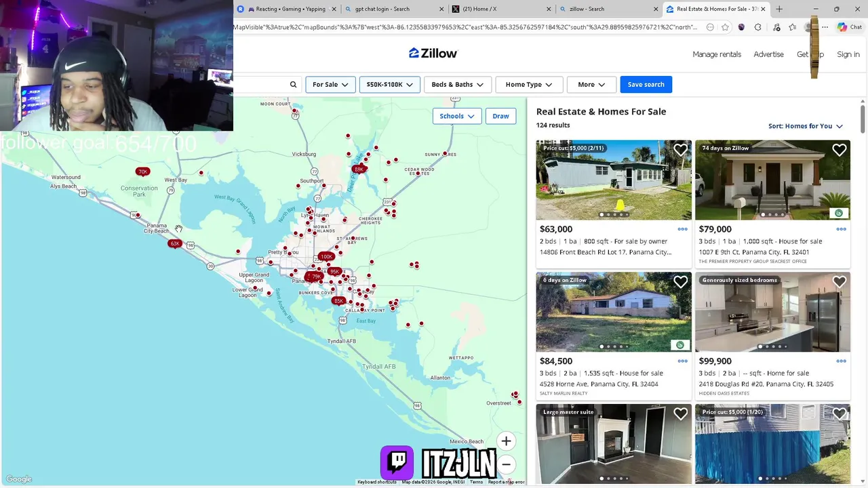Image resolution: width=868 pixels, height=488 pixels.
Task: Open more options for the $79,000 listing
Action: (x=841, y=229)
